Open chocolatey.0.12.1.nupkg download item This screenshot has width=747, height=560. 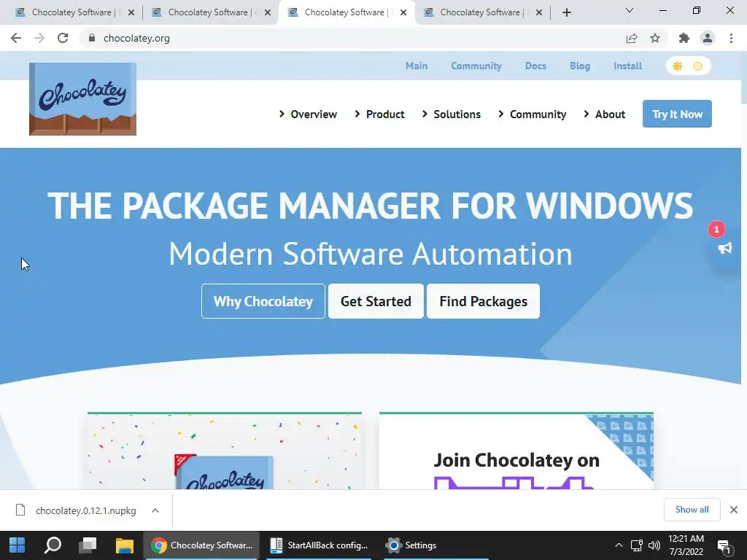[86, 510]
